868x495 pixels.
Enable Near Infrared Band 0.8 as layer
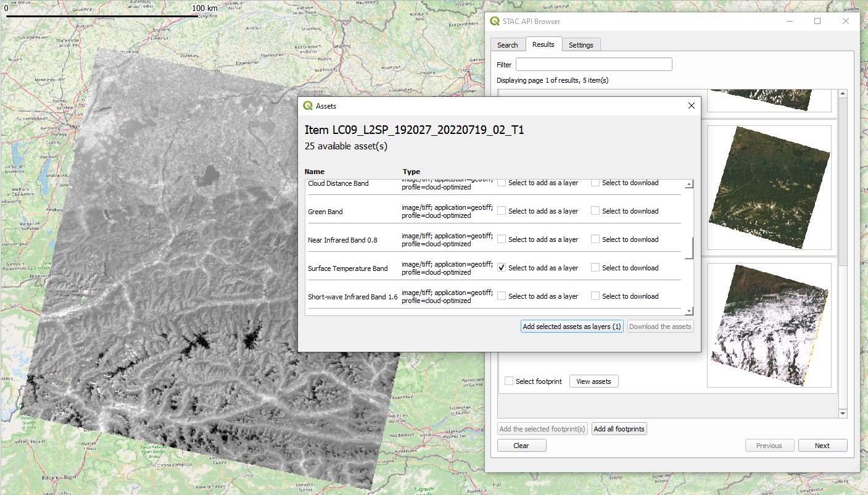tap(502, 239)
